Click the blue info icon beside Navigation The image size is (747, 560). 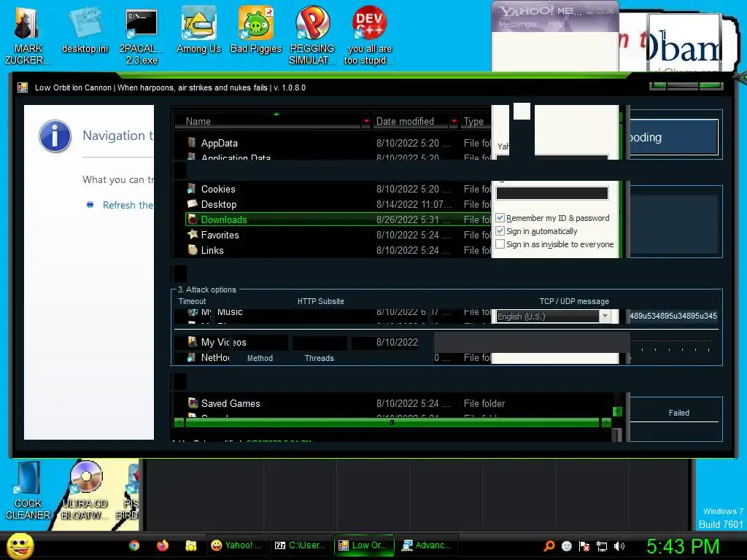tap(55, 136)
